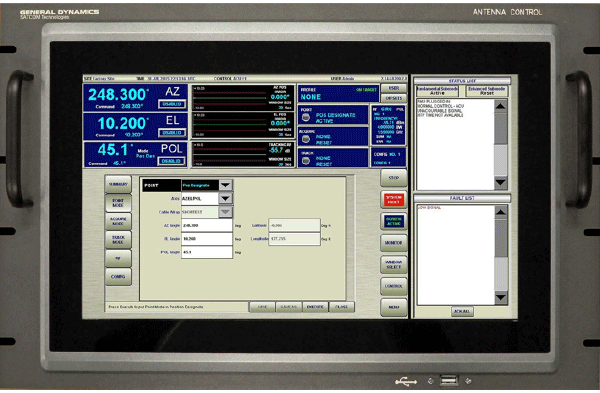Click the AZ Angle input field
Viewport: 600px width, 393px height.
tap(207, 226)
